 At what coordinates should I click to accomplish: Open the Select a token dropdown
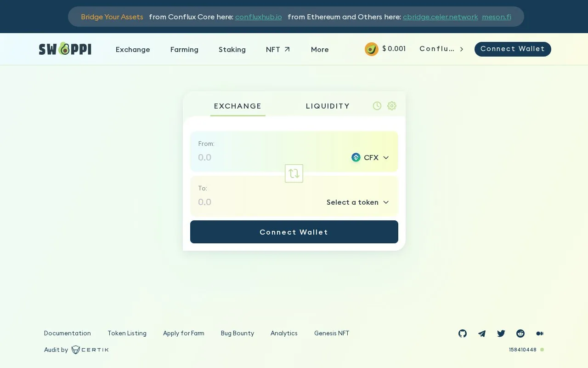358,202
